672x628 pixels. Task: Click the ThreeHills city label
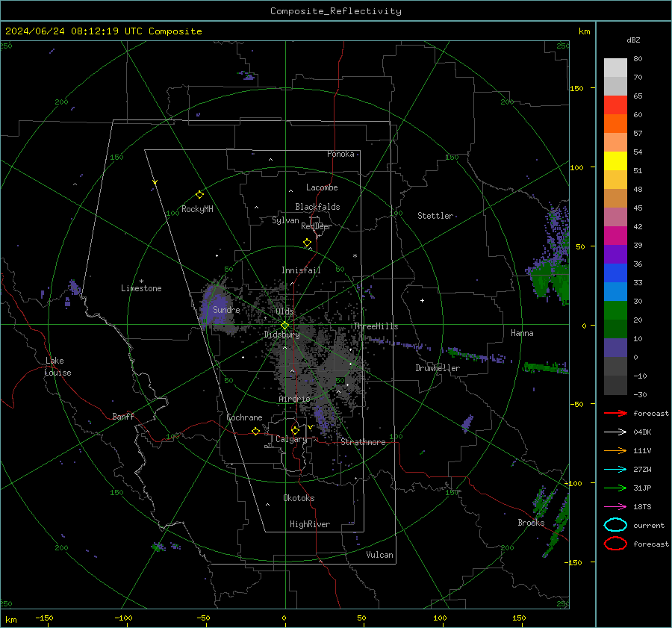tap(376, 326)
